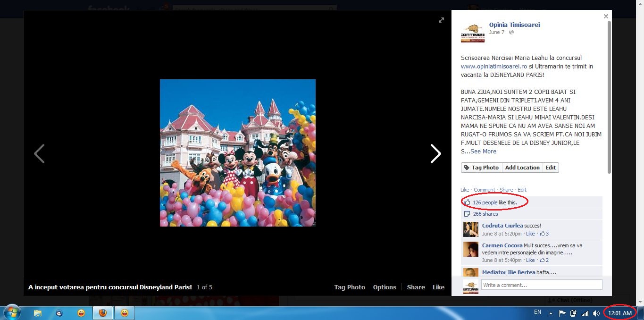Open the smiley icon between Thunderbird and Firefox
This screenshot has height=320, width=644.
[81, 313]
